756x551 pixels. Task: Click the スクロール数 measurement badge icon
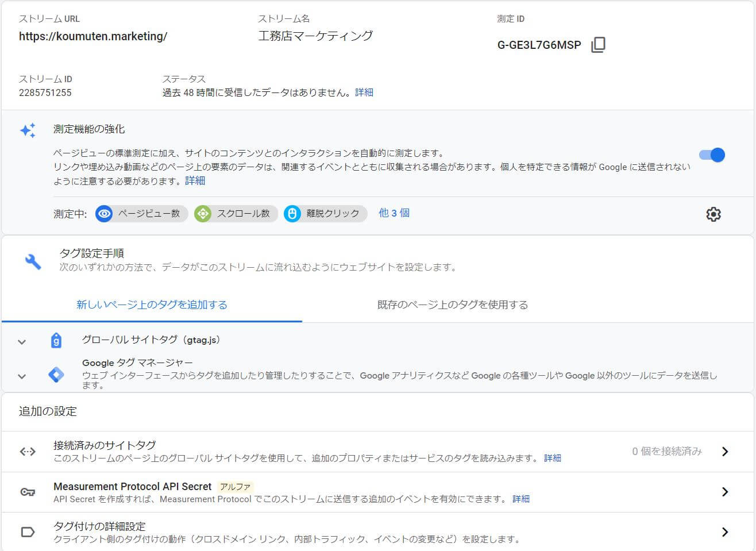(202, 213)
